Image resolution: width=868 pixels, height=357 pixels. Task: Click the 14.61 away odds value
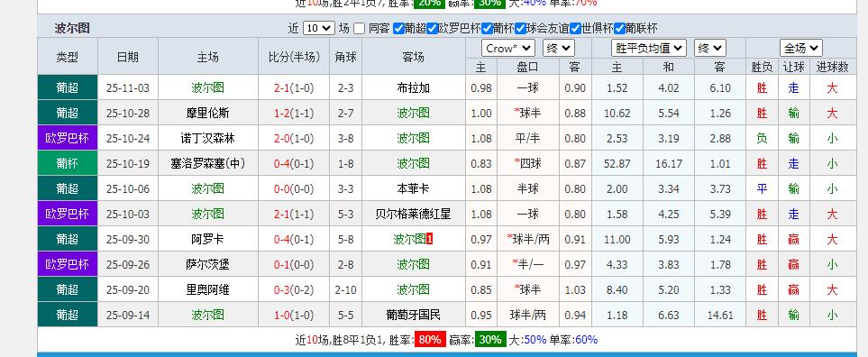coord(720,315)
